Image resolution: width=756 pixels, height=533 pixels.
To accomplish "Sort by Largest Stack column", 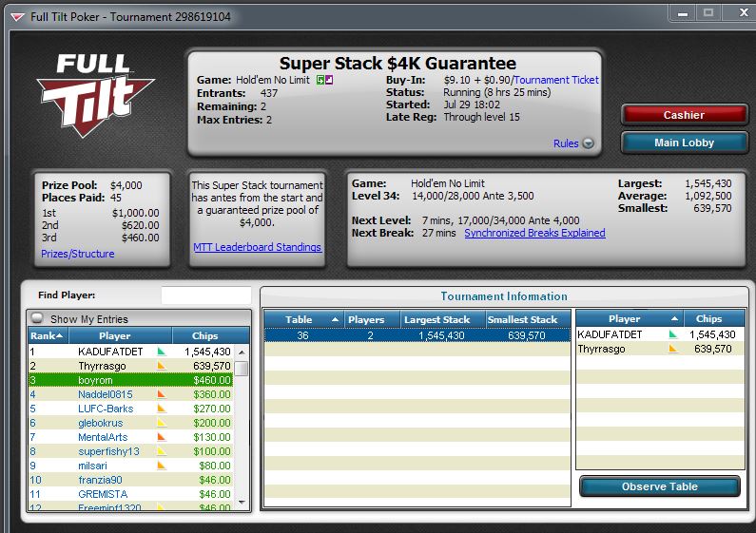I will click(x=442, y=319).
